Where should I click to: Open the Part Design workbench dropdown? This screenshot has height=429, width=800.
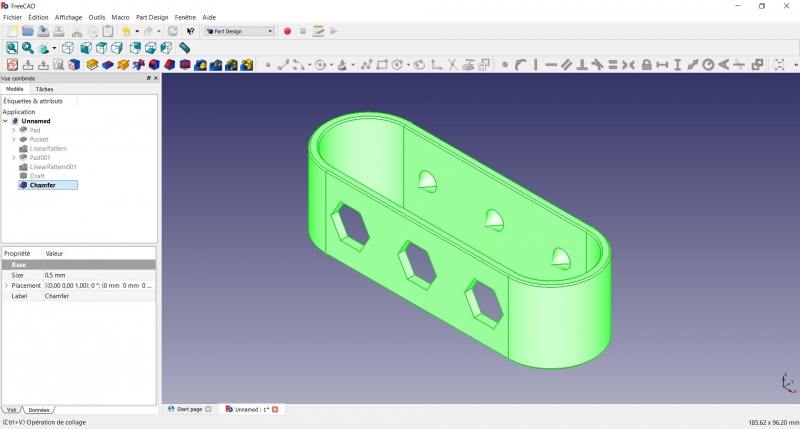239,31
